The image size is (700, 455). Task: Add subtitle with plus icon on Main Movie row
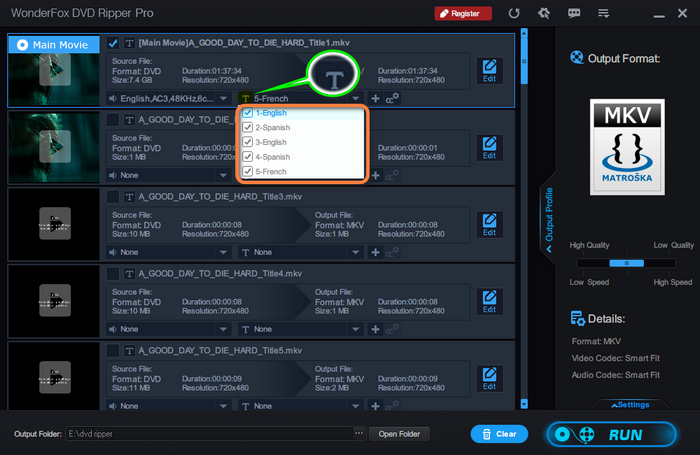point(375,98)
